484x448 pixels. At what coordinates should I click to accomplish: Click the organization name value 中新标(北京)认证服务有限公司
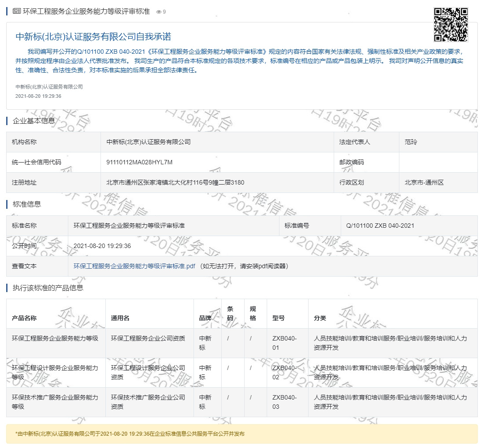(x=148, y=142)
